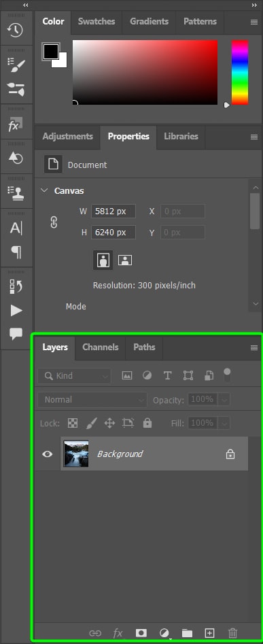Open the layer Kind filter dropdown
Screen dimensions: 263x644
pos(74,376)
